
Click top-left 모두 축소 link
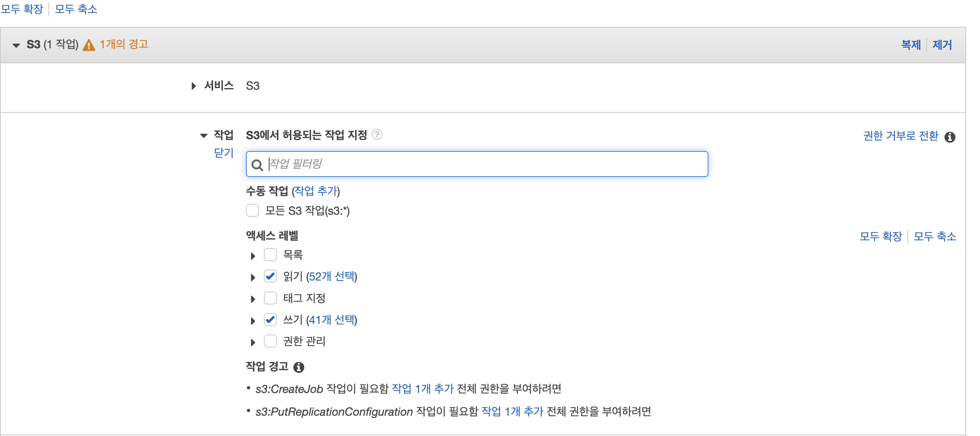click(76, 9)
